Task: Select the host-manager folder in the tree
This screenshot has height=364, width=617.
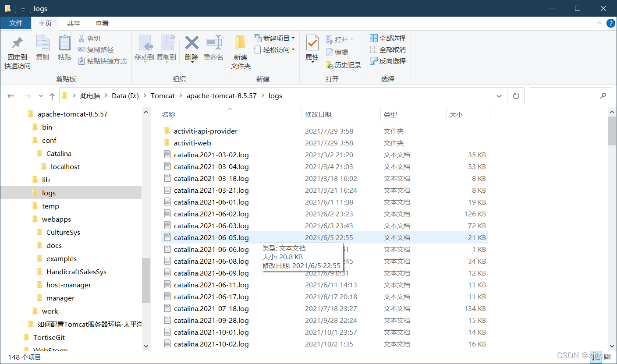Action: (69, 285)
